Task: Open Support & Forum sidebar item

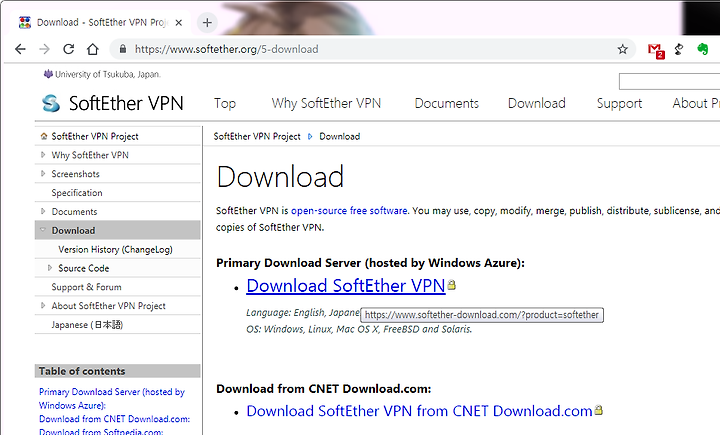Action: pyautogui.click(x=86, y=287)
